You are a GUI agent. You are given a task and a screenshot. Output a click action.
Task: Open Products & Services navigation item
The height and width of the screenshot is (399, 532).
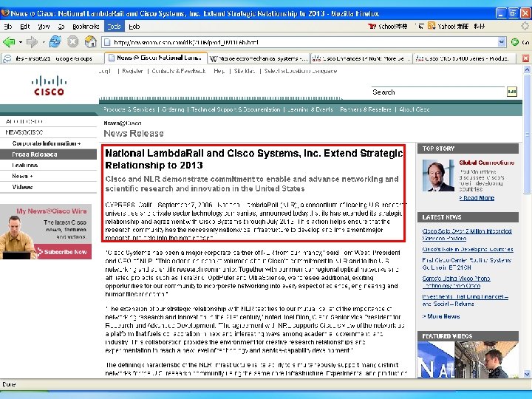click(x=129, y=109)
